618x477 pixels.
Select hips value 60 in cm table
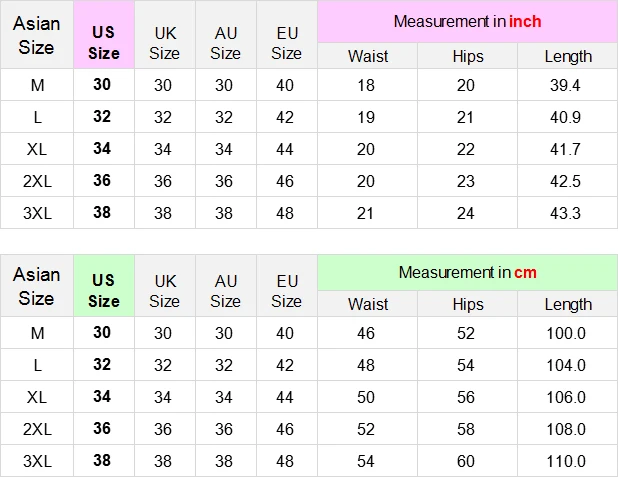(467, 461)
